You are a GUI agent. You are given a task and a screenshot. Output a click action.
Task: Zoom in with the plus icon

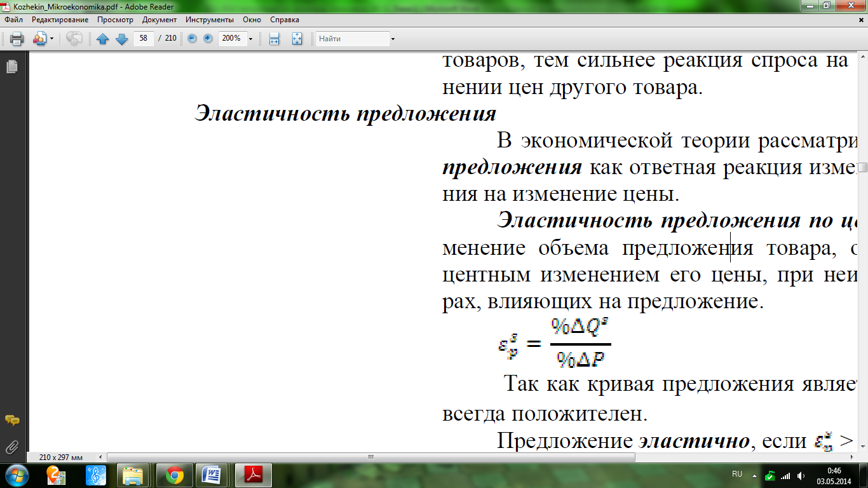[x=208, y=39]
